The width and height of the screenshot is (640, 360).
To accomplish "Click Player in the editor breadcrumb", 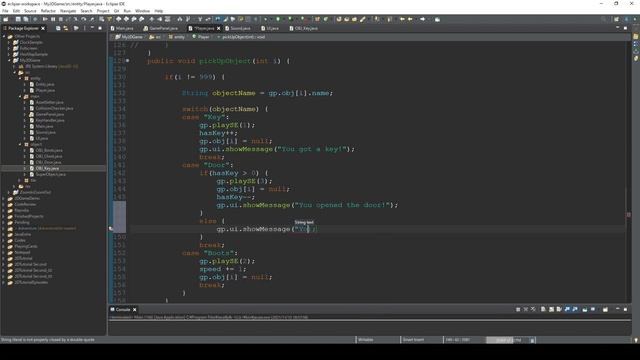I will point(201,37).
